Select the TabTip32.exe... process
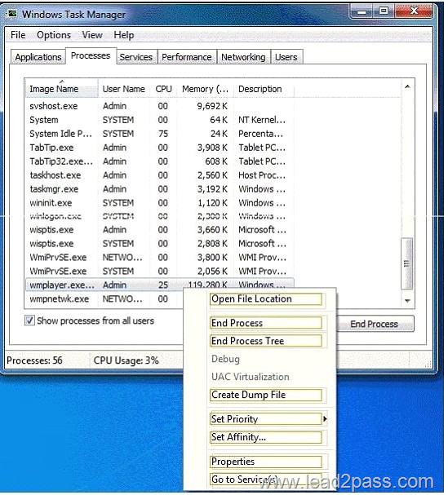The width and height of the screenshot is (448, 495). (x=160, y=161)
